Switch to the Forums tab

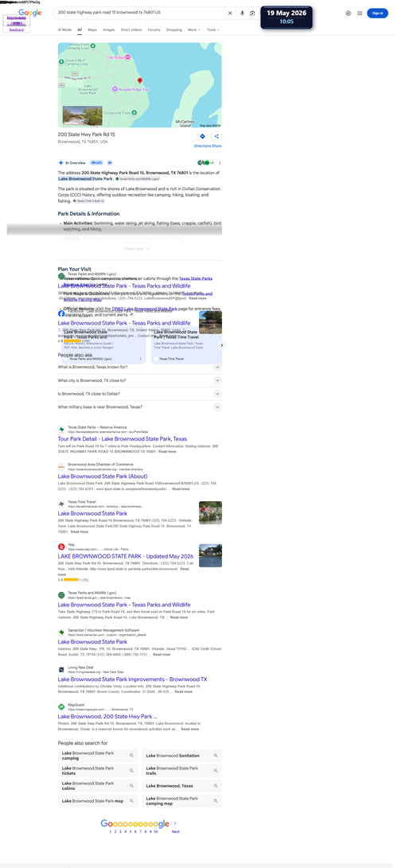click(154, 29)
